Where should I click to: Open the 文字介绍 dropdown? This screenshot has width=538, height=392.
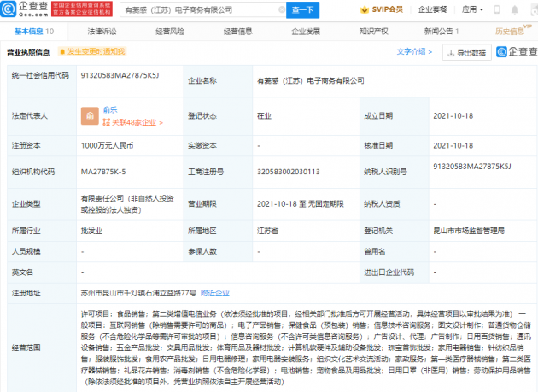pyautogui.click(x=414, y=52)
